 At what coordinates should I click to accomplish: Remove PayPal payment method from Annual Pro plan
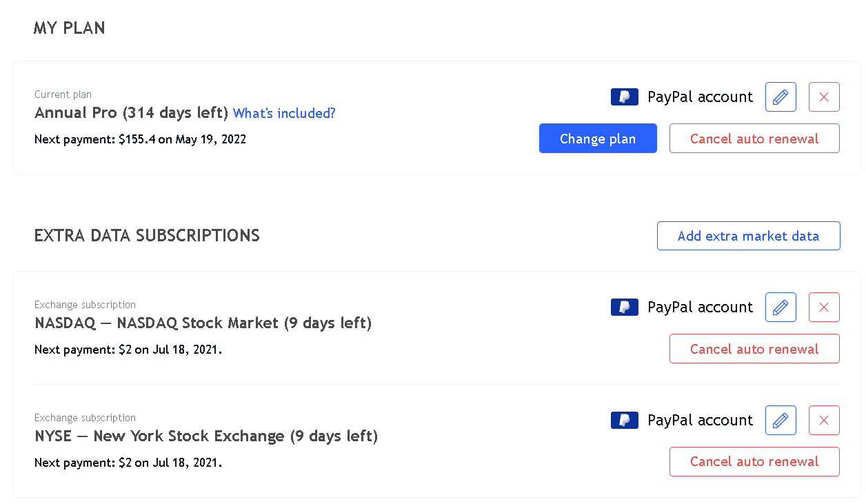824,97
